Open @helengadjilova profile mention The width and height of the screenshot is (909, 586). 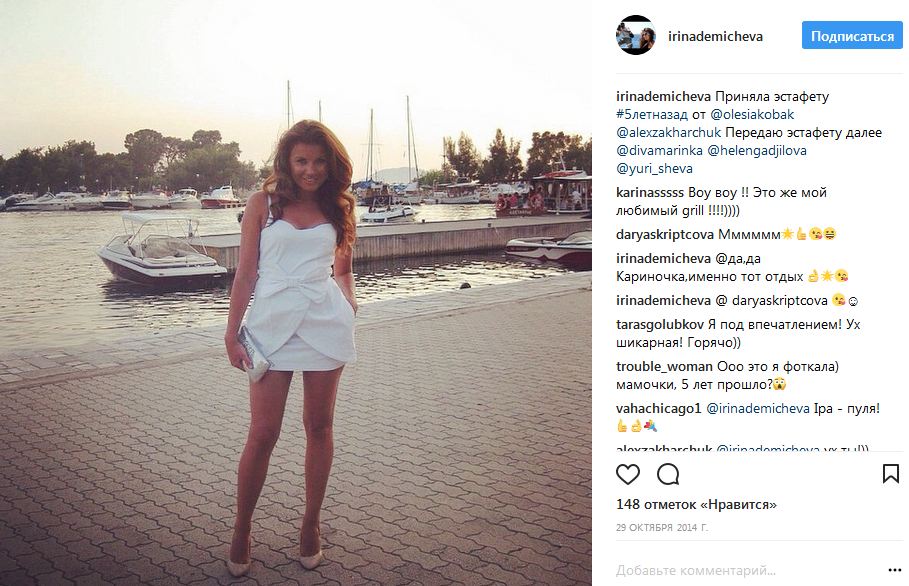(757, 150)
